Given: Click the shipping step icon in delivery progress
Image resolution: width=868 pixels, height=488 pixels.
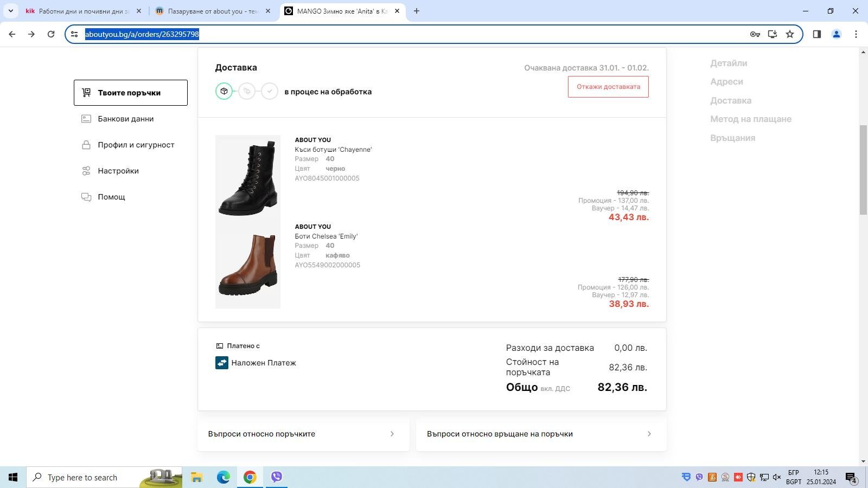Looking at the screenshot, I should [x=247, y=91].
